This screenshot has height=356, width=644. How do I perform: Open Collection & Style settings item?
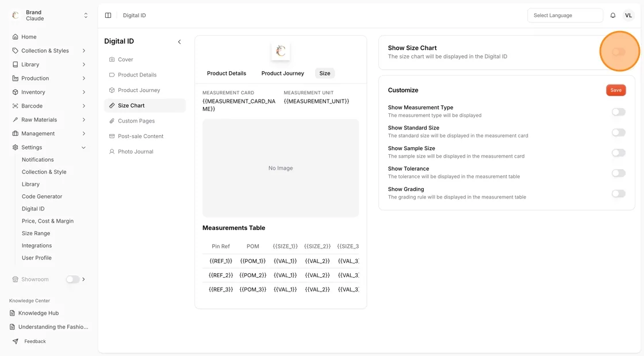[44, 171]
